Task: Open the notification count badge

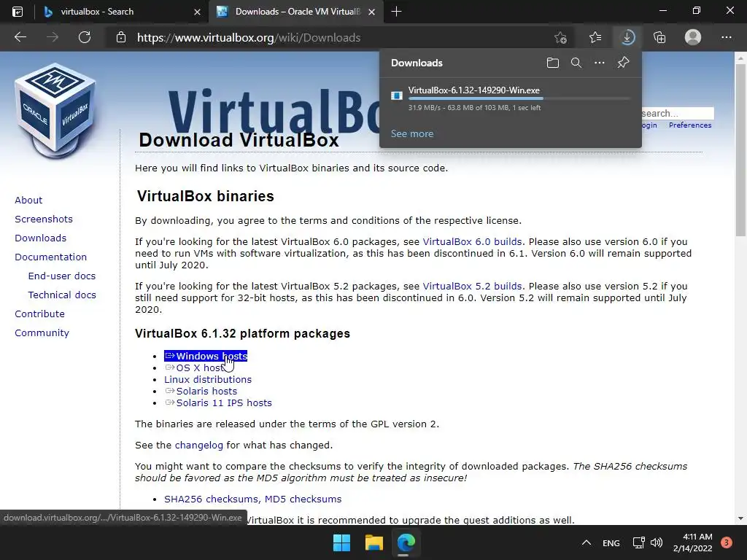Action: (727, 542)
